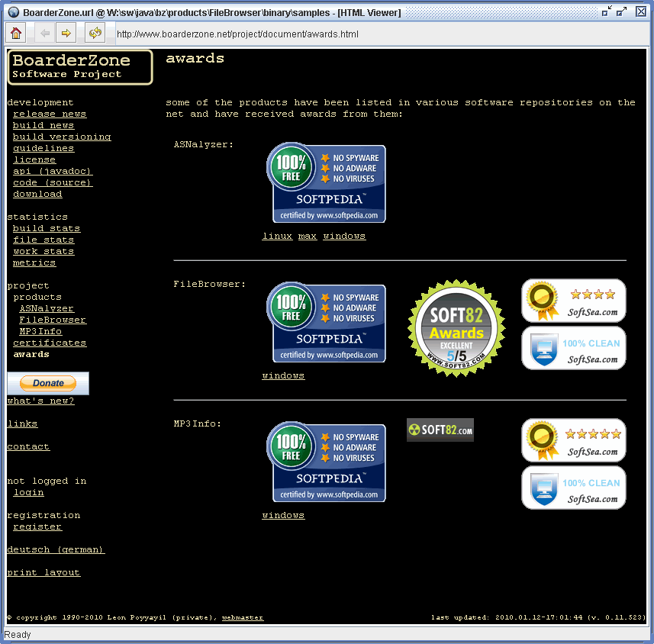Image resolution: width=654 pixels, height=644 pixels.
Task: Open the code (source) link
Action: (53, 182)
